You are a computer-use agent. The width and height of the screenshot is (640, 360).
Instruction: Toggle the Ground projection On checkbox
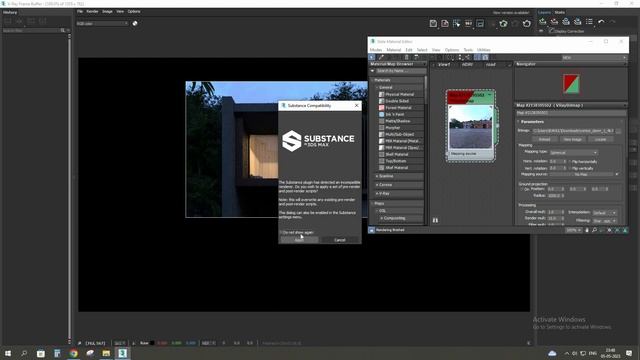(x=522, y=189)
